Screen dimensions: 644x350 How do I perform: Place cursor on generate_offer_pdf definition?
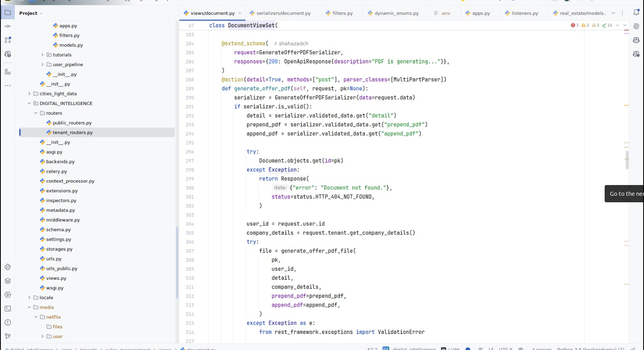(262, 89)
